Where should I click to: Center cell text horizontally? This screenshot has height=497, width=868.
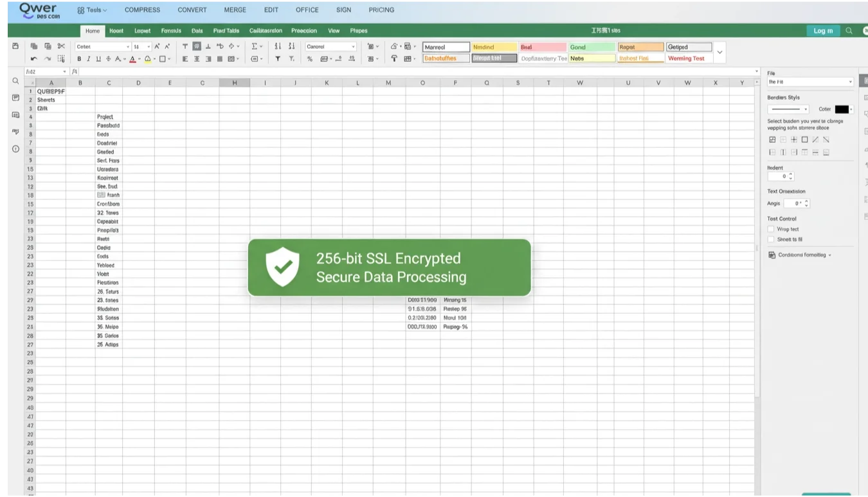197,59
